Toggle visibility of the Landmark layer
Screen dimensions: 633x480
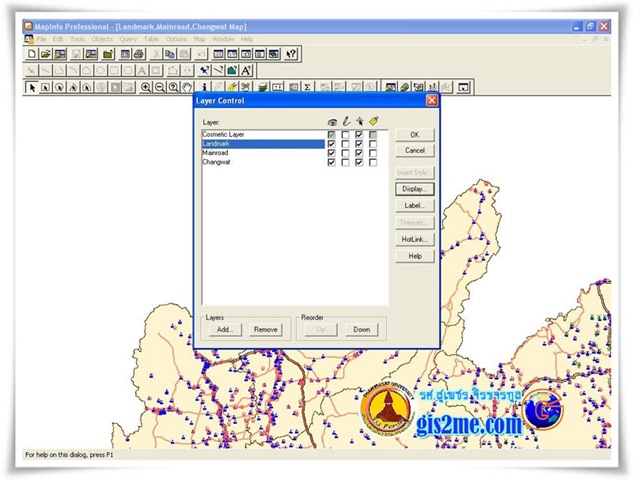tap(331, 144)
